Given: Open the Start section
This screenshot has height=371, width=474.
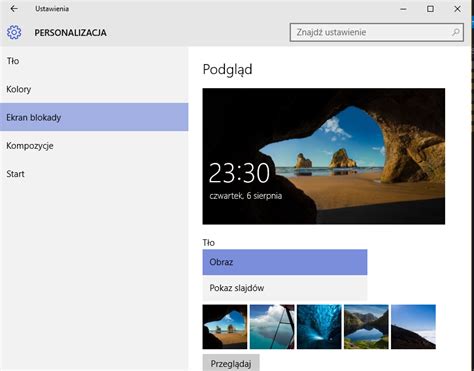Looking at the screenshot, I should click(94, 174).
